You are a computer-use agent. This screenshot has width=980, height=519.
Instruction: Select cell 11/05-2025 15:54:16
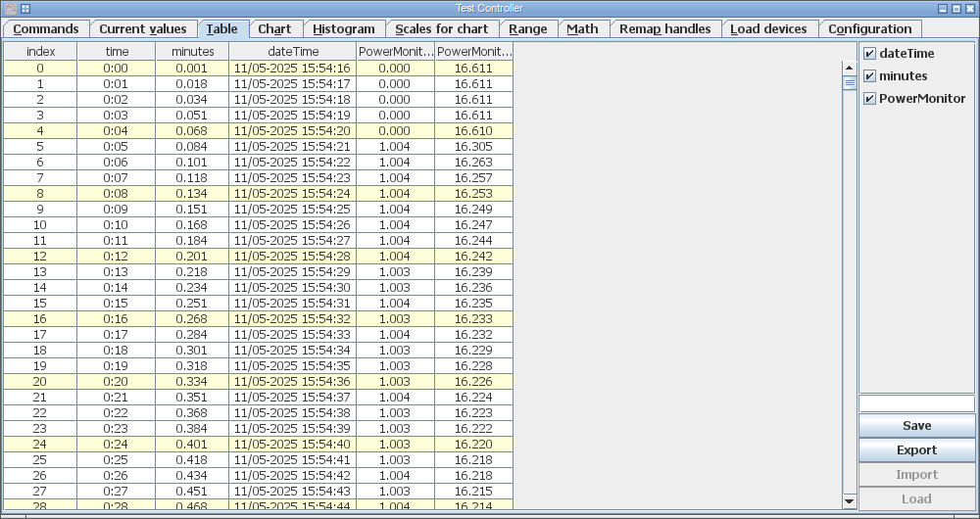pos(292,69)
